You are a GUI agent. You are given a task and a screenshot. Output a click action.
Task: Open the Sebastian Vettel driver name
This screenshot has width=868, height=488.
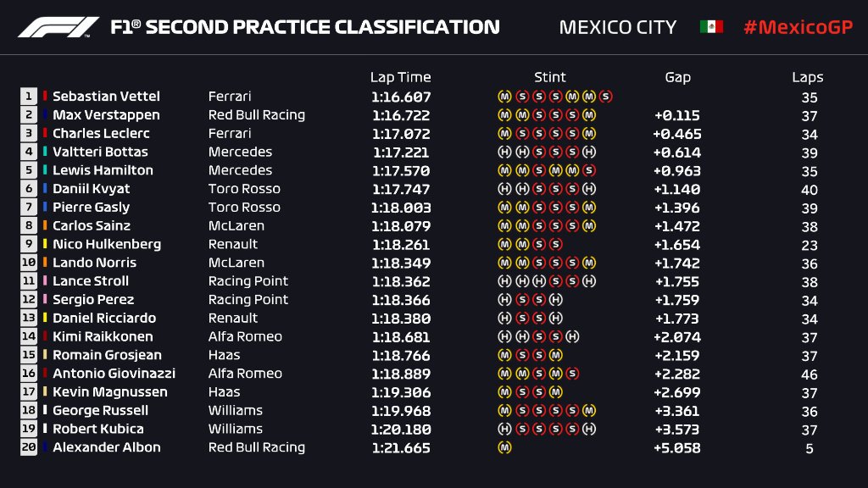pos(106,97)
